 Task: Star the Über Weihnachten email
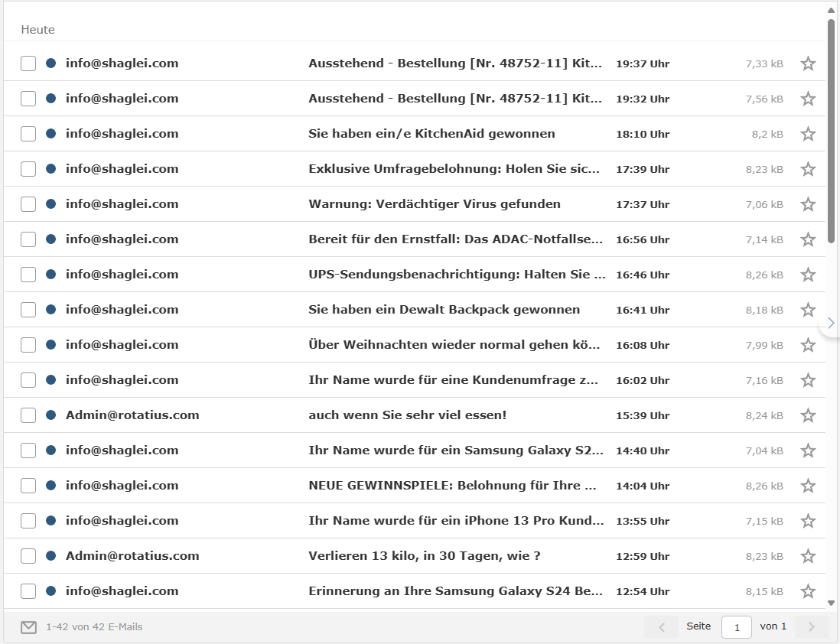click(808, 345)
